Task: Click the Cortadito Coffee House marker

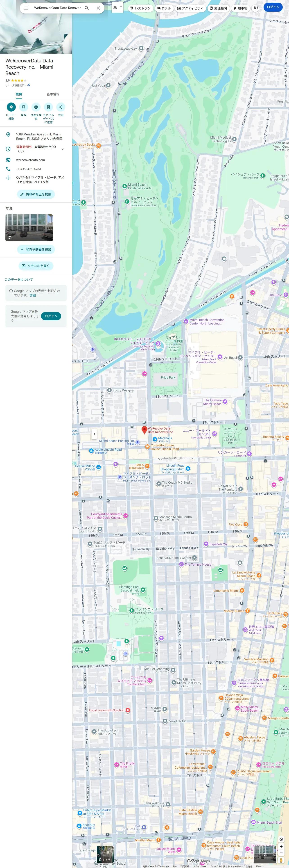Action: coord(147,447)
